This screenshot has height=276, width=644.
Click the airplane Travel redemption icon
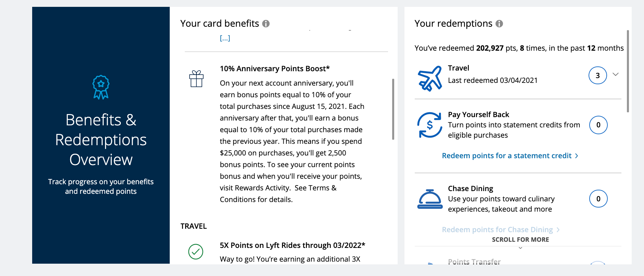click(x=430, y=78)
